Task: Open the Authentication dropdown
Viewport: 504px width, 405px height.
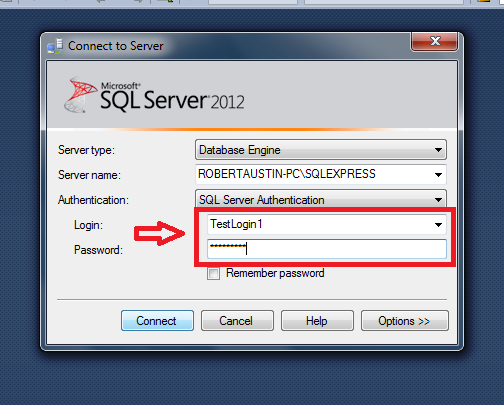Action: tap(321, 199)
